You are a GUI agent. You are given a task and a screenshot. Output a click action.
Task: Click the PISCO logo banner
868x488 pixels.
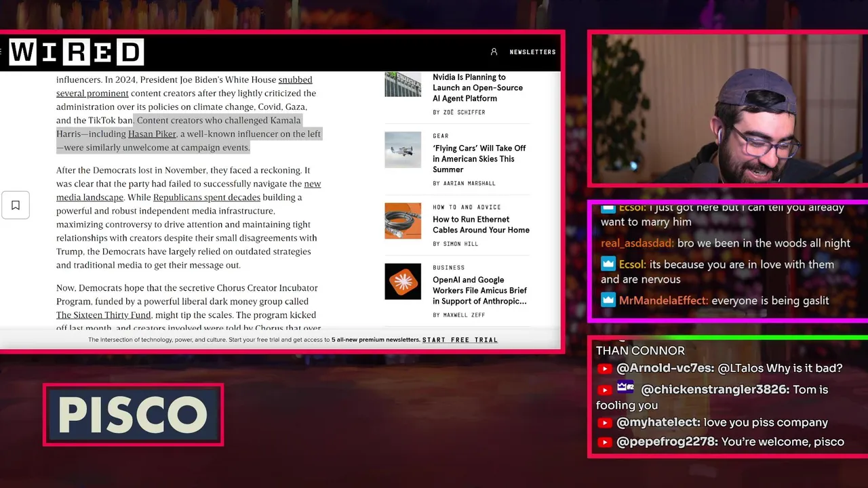133,415
